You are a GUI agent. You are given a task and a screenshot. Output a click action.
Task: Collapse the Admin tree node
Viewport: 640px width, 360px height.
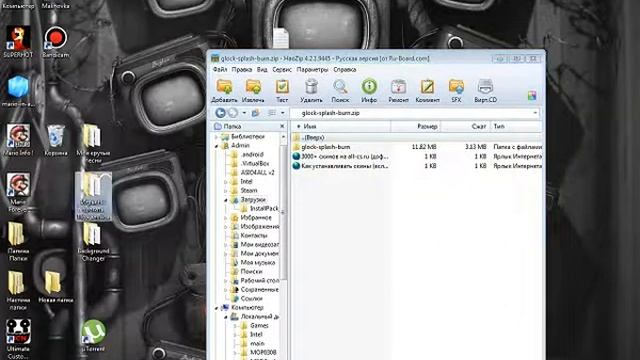point(217,146)
